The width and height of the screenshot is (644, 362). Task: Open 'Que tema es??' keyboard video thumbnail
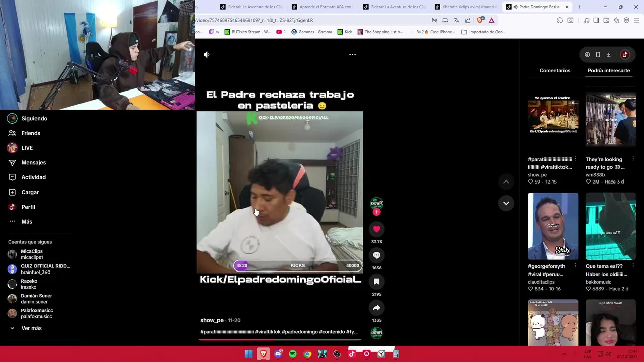[x=611, y=226]
